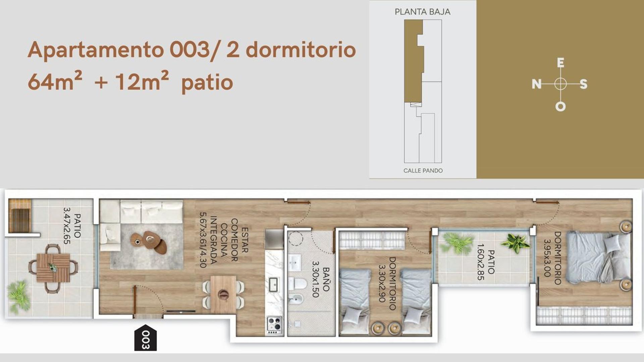Click the 003 apartment marker icon
The image size is (644, 362).
pyautogui.click(x=145, y=340)
